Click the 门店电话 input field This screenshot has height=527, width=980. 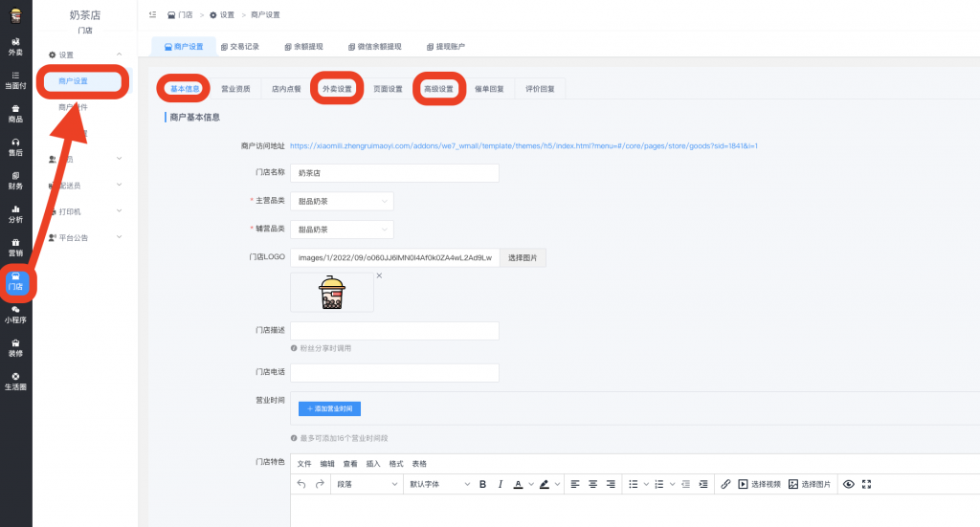(x=393, y=373)
